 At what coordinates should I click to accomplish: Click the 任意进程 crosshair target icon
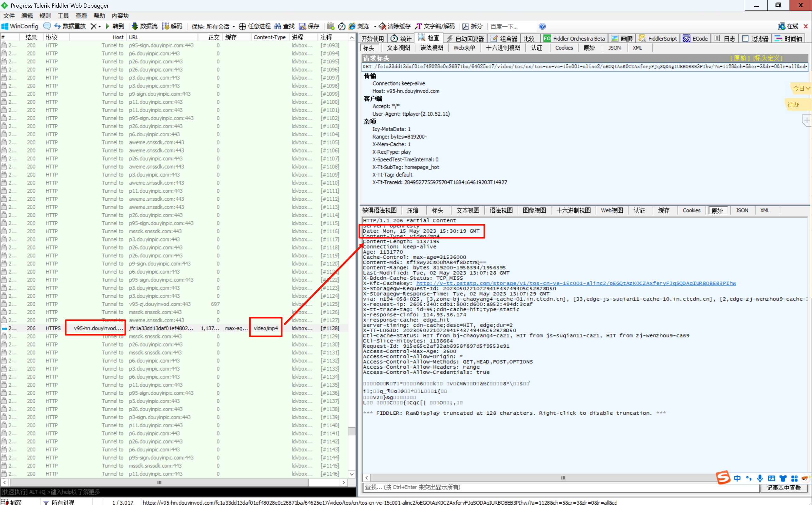242,26
